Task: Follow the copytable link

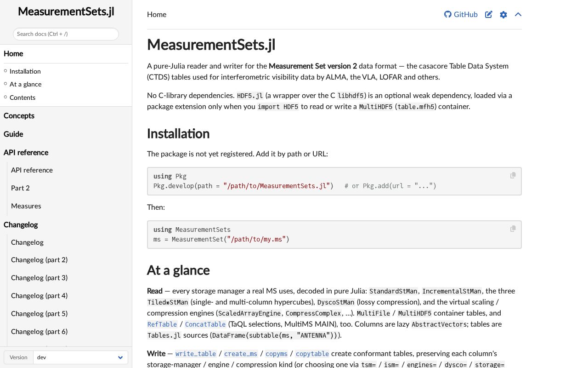Action: (x=312, y=354)
